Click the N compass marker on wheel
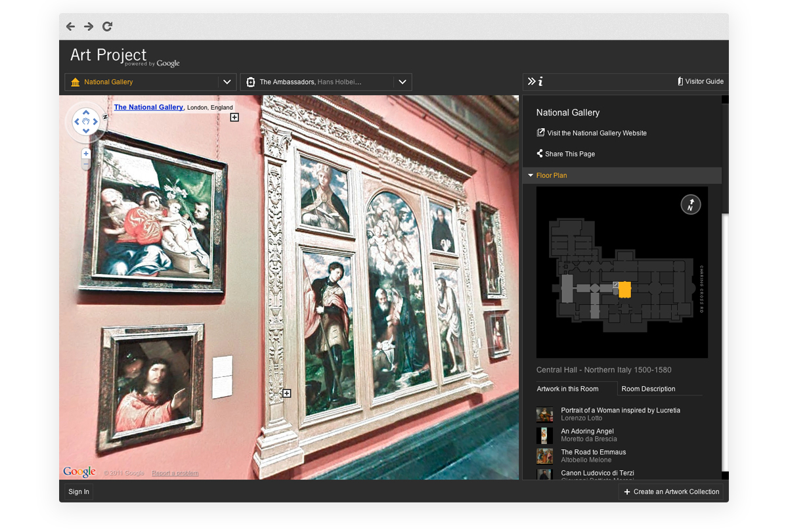 104,117
